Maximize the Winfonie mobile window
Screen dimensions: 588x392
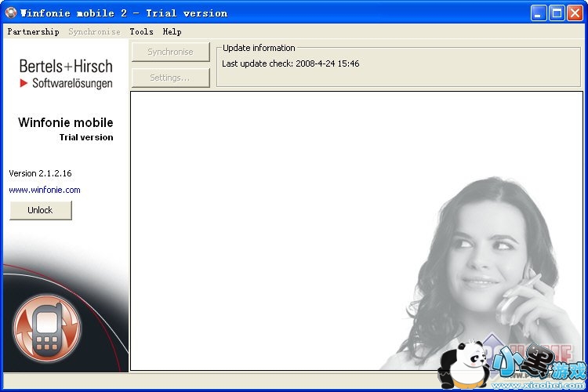[557, 13]
